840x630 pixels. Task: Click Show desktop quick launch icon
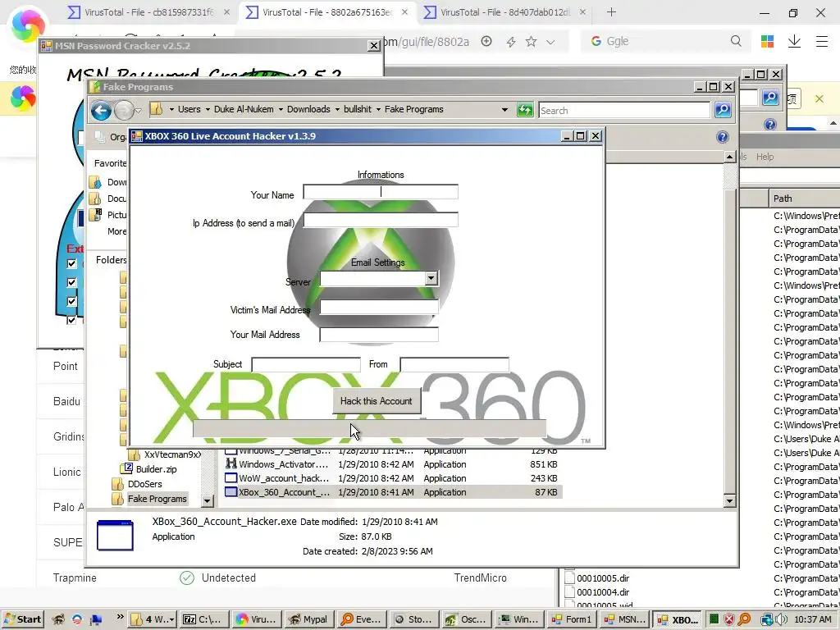[x=96, y=620]
